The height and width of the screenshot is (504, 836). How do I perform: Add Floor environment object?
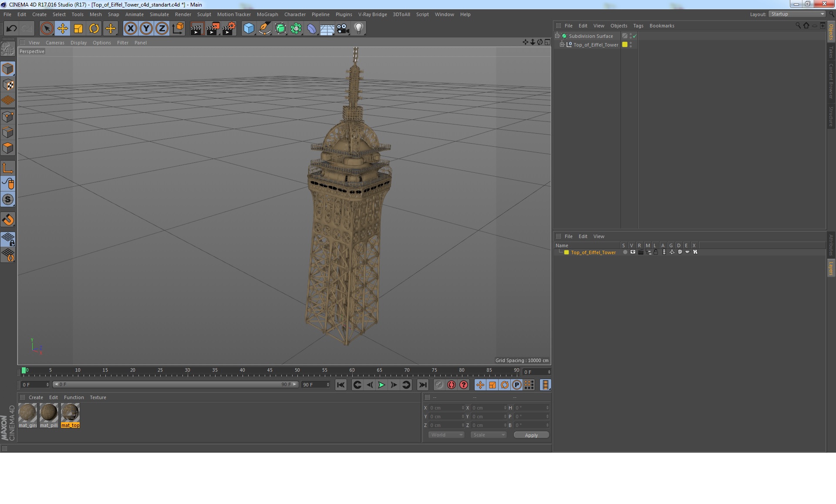tap(327, 29)
